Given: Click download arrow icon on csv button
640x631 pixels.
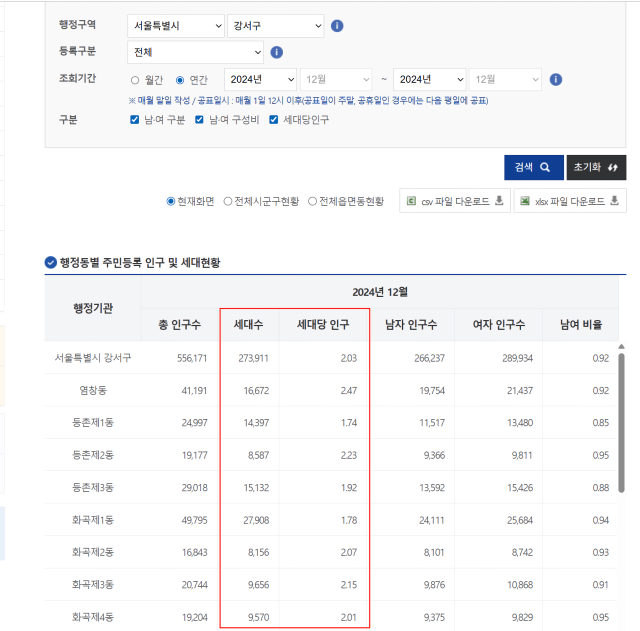Looking at the screenshot, I should pyautogui.click(x=499, y=200).
